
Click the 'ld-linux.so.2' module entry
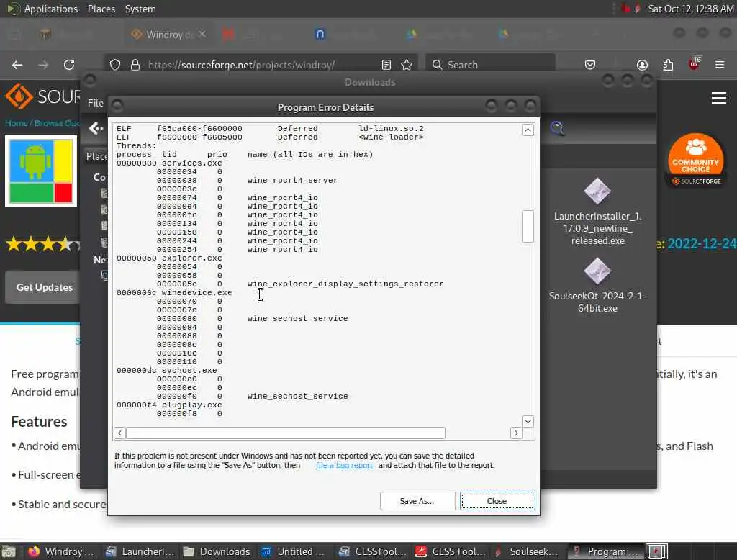tap(391, 128)
